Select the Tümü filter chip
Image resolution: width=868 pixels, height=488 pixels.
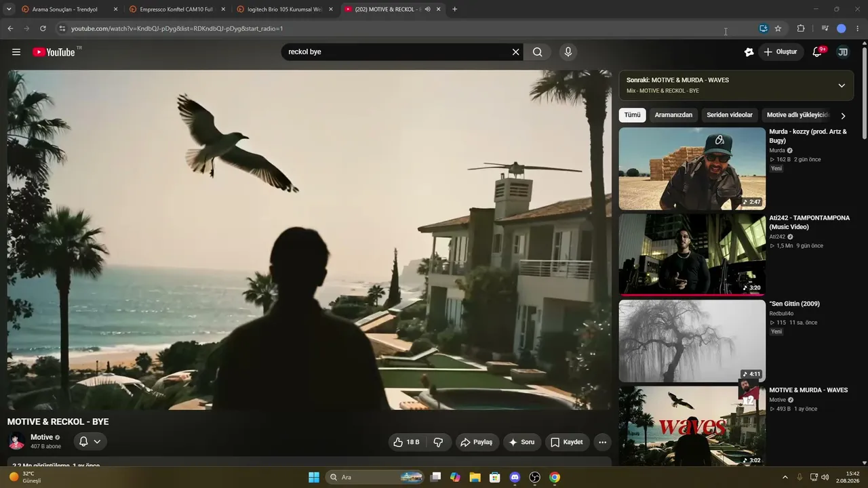pos(632,115)
